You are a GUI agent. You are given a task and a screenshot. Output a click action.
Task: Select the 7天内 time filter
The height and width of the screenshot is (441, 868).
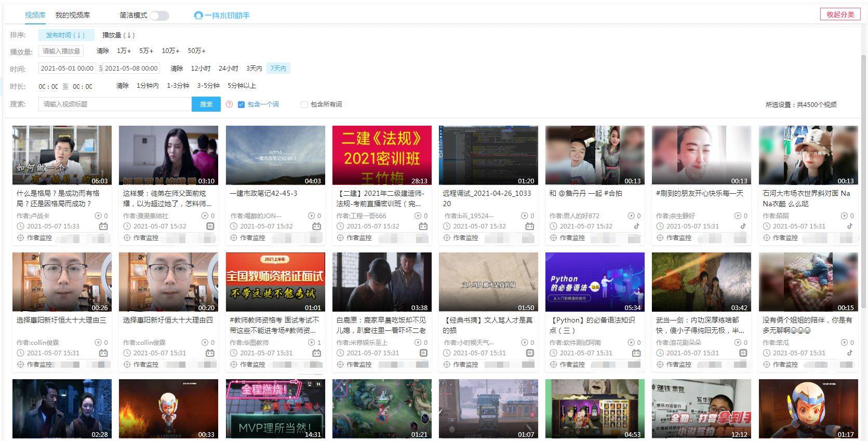tap(278, 69)
